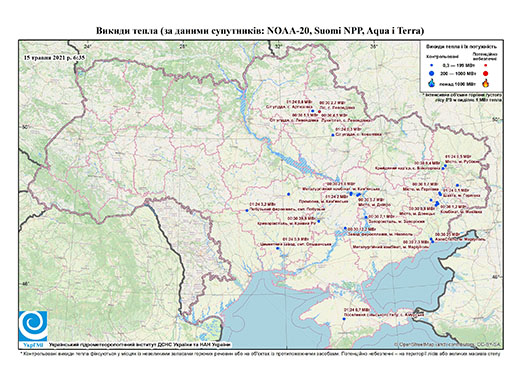Viewport: 520px width, 368px height.
Task: Click the UkrHMI spiral logo
Action: tap(33, 326)
